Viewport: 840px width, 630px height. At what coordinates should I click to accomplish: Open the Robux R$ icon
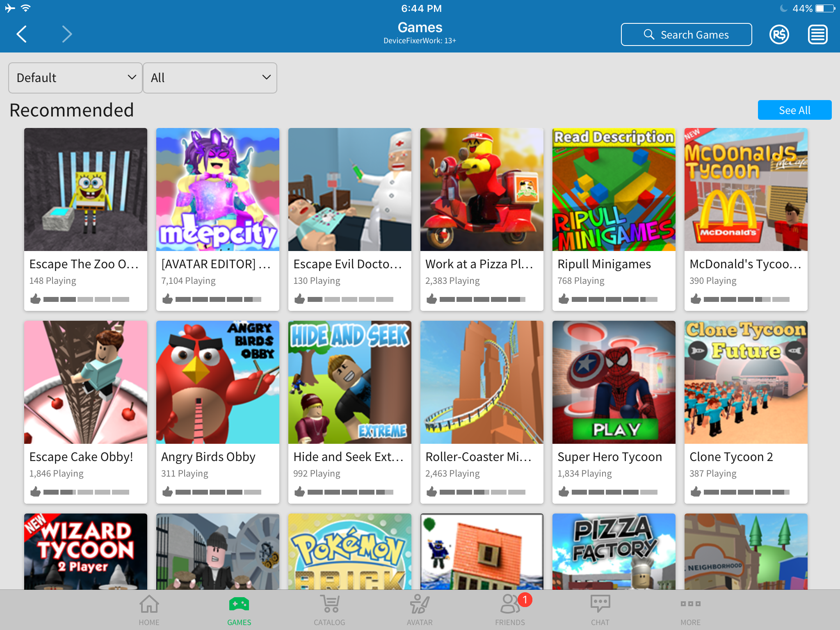[x=779, y=34]
